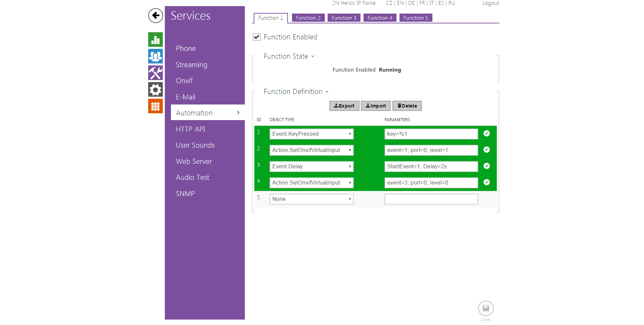
Task: Open the Event.Delay object type dropdown
Action: coord(311,167)
